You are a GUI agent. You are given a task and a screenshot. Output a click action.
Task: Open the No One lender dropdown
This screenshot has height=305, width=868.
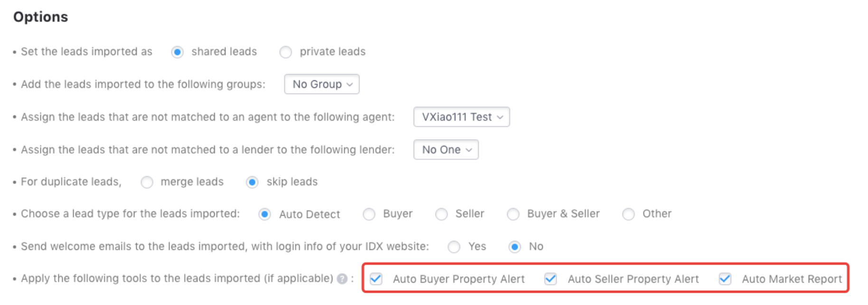coord(446,150)
